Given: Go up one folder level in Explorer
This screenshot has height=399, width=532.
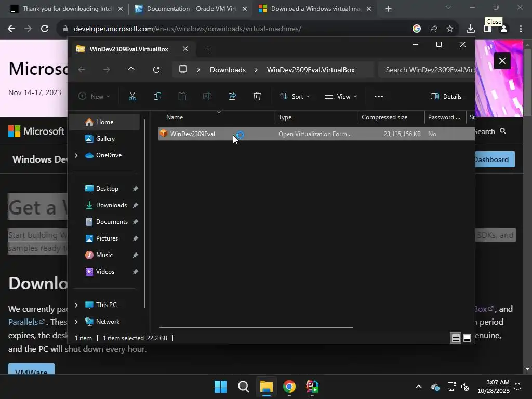Looking at the screenshot, I should 131,70.
